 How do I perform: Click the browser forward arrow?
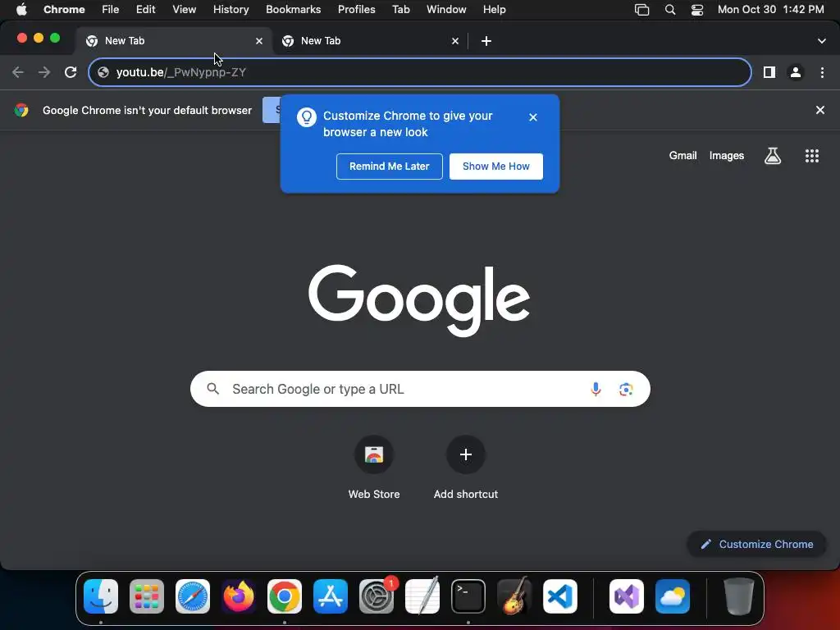click(x=44, y=72)
